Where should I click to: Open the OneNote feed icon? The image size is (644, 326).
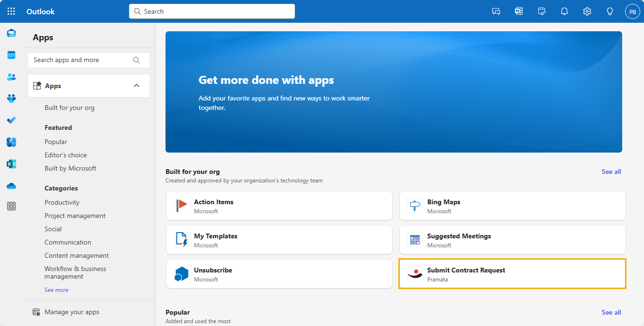(x=519, y=11)
